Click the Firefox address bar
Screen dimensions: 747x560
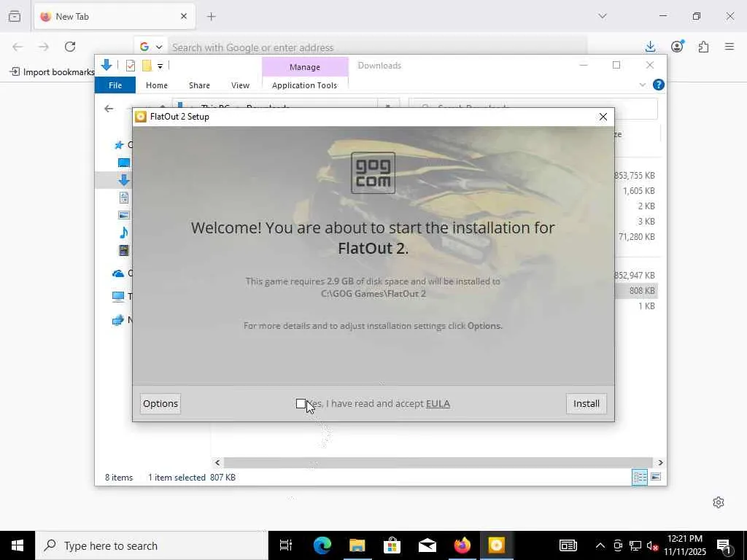(x=376, y=47)
